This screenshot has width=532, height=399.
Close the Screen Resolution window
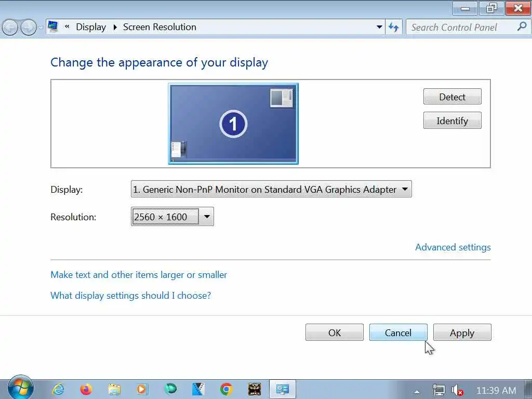[x=518, y=8]
